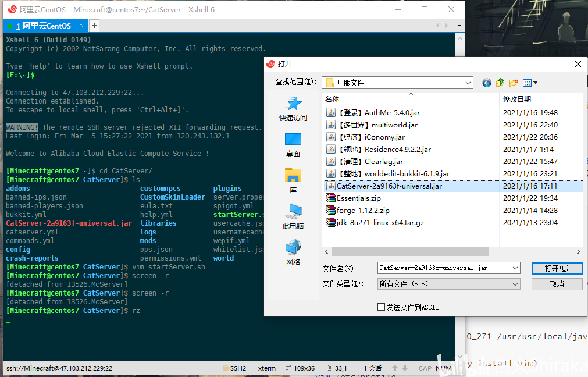Click Xshell app icon in title bar
The image size is (588, 377).
(x=12, y=9)
